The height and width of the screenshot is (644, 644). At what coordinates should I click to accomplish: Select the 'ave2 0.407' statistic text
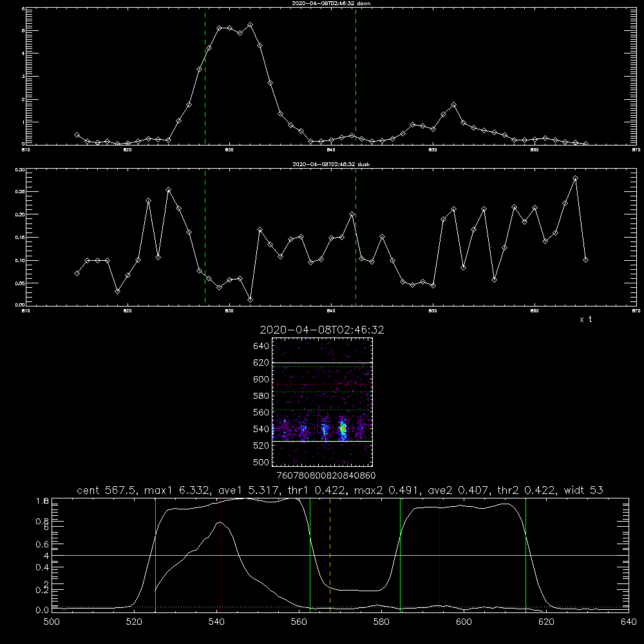459,490
